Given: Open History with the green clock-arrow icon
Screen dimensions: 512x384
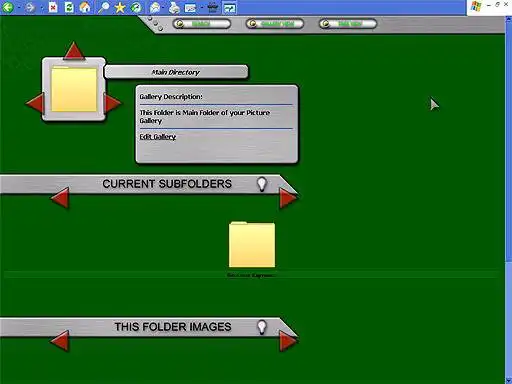Looking at the screenshot, I should 136,7.
